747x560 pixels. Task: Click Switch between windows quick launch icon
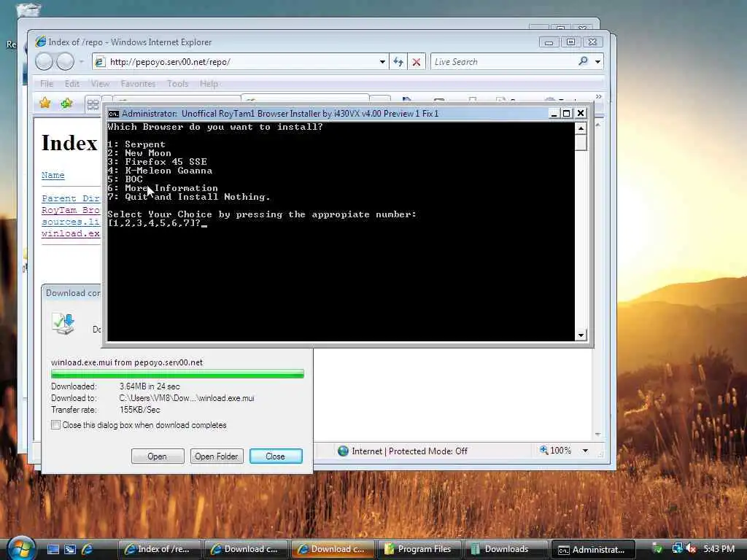(70, 550)
